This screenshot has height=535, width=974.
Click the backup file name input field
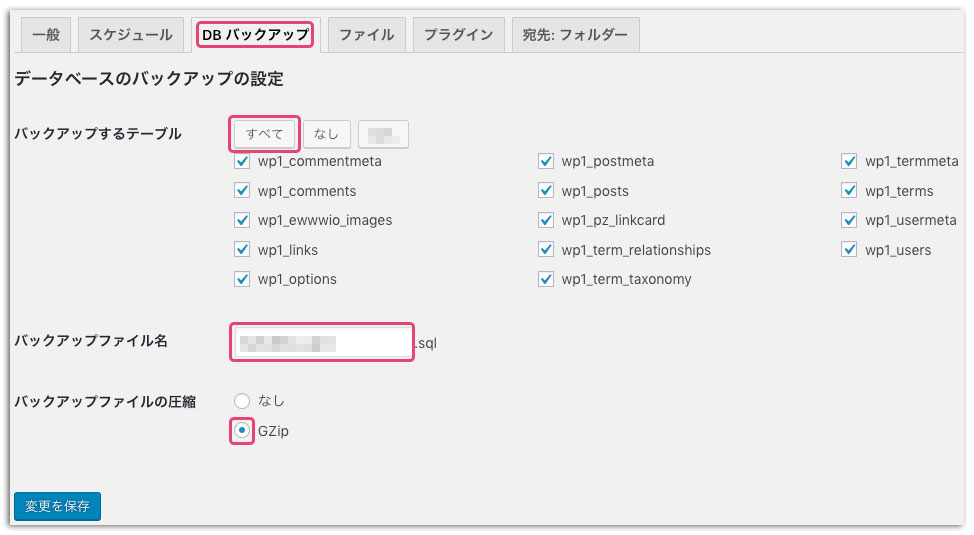click(322, 343)
